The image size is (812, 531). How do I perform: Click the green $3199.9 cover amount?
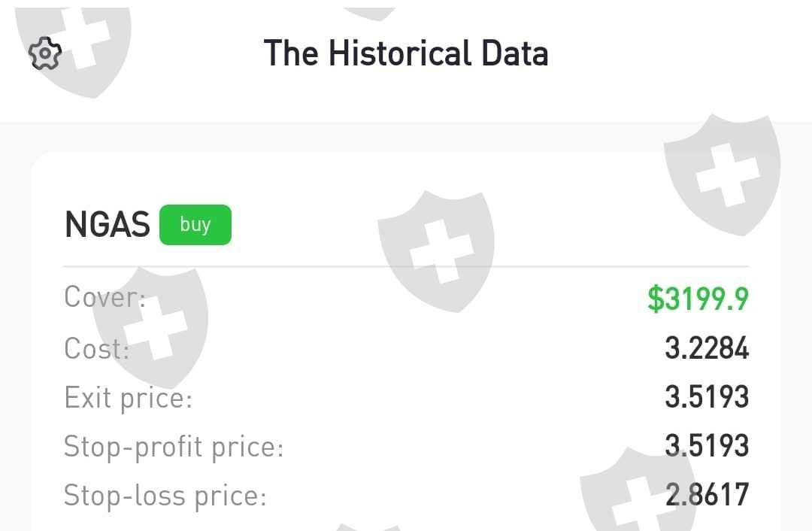click(698, 299)
